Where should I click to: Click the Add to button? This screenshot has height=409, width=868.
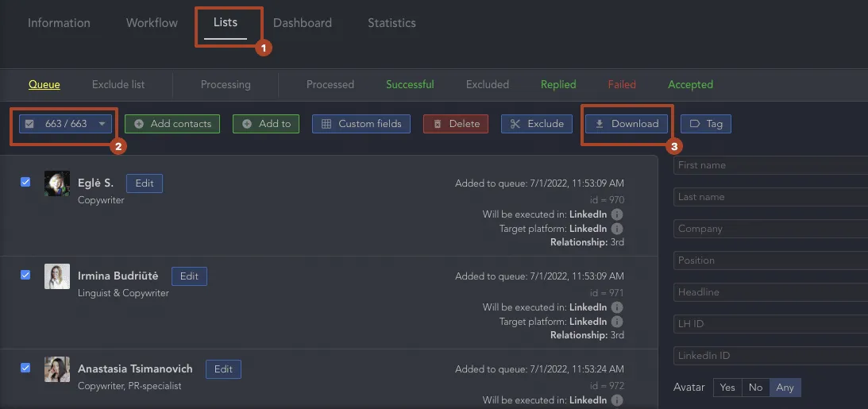(266, 124)
